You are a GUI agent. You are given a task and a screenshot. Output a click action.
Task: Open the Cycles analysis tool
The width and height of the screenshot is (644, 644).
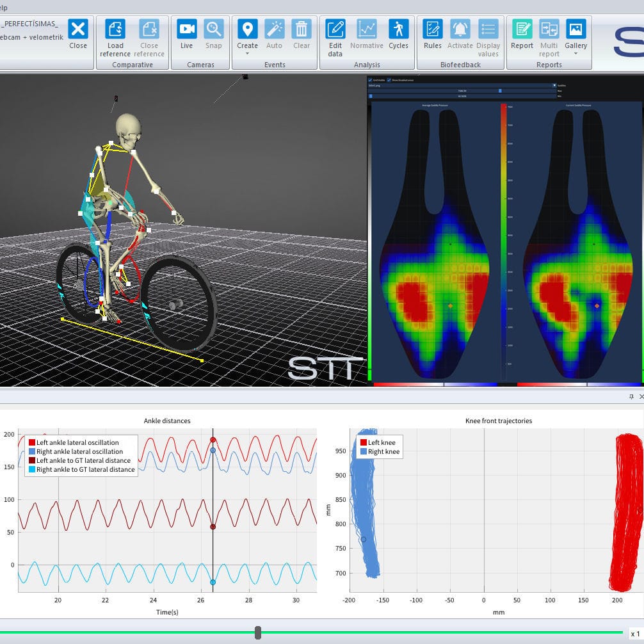pyautogui.click(x=398, y=29)
